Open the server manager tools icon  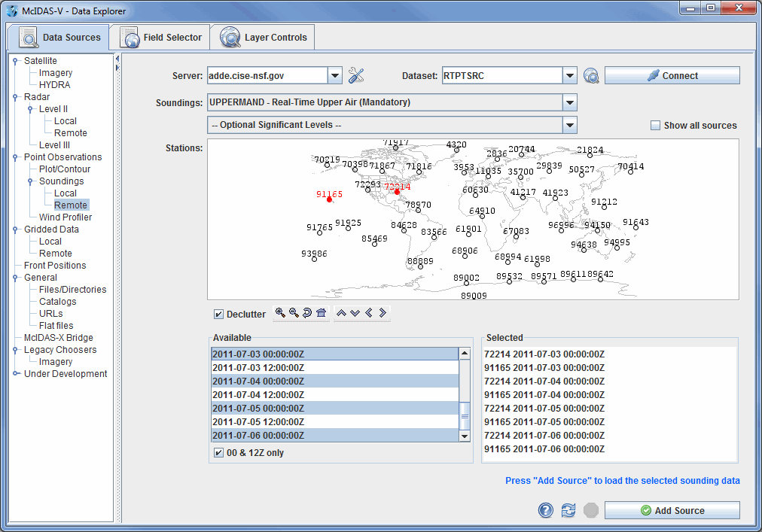pyautogui.click(x=355, y=75)
